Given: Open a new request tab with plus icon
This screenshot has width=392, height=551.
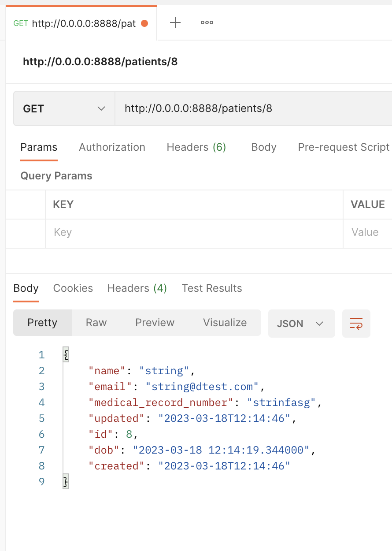Looking at the screenshot, I should pyautogui.click(x=175, y=23).
